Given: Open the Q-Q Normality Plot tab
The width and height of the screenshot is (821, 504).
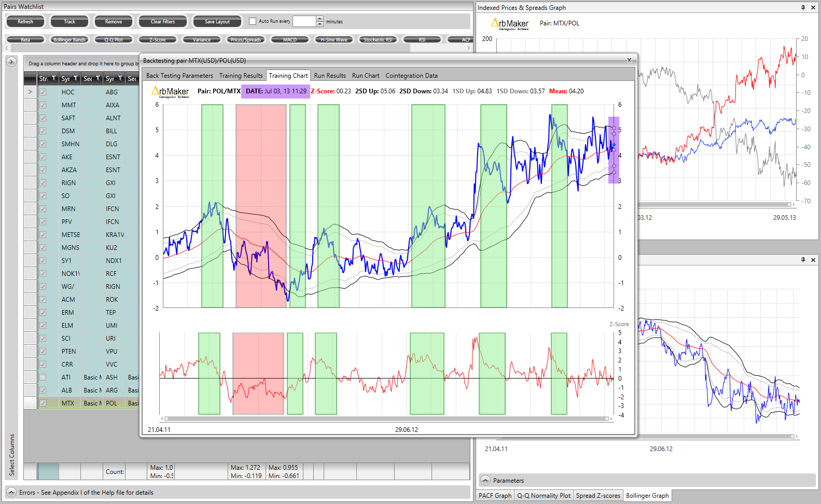Looking at the screenshot, I should pyautogui.click(x=544, y=496).
